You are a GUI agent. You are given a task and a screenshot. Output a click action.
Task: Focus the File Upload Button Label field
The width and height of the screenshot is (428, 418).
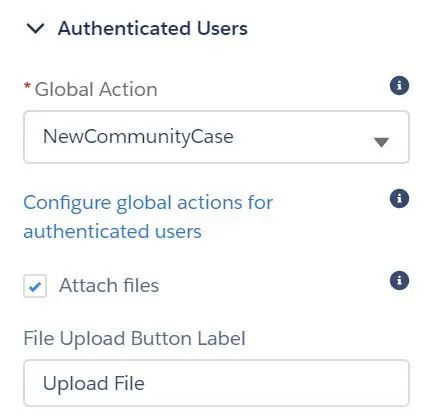pyautogui.click(x=216, y=383)
